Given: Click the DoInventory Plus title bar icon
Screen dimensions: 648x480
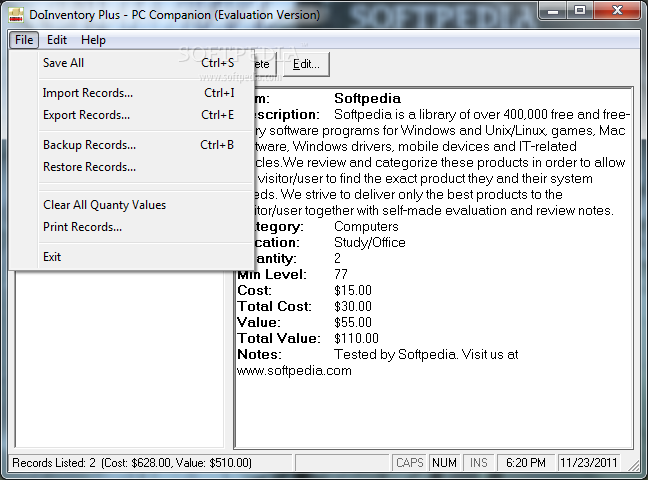Looking at the screenshot, I should tap(16, 15).
